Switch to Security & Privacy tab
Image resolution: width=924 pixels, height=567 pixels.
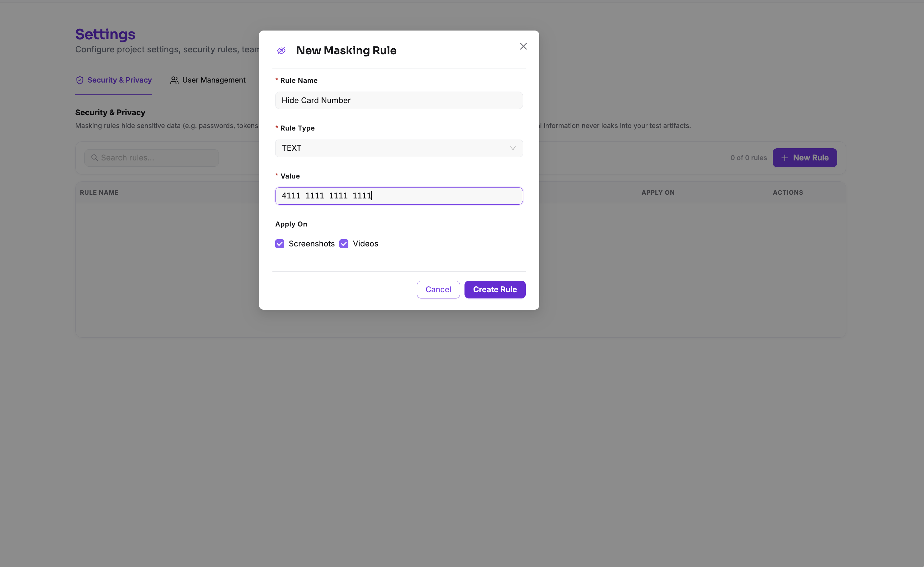click(114, 80)
